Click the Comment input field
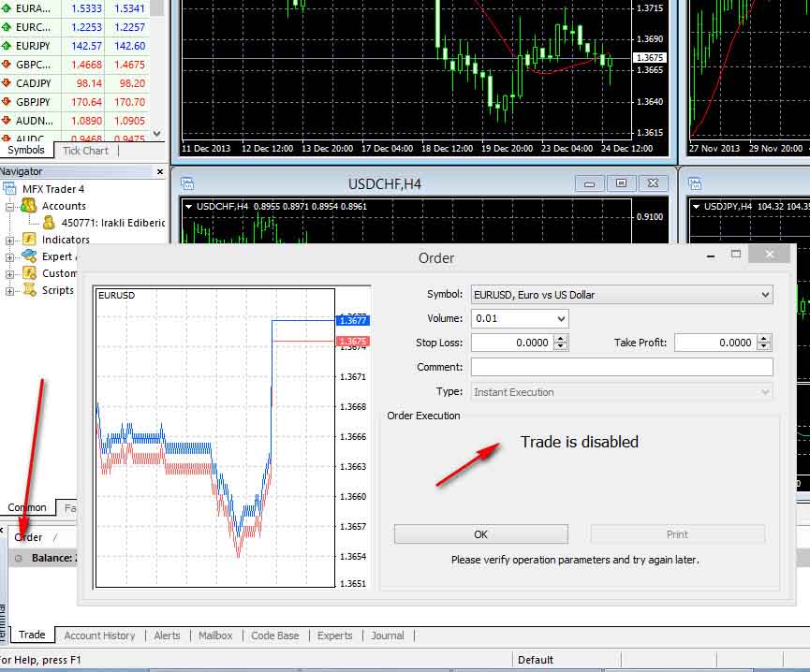The image size is (810, 672). pyautogui.click(x=622, y=367)
